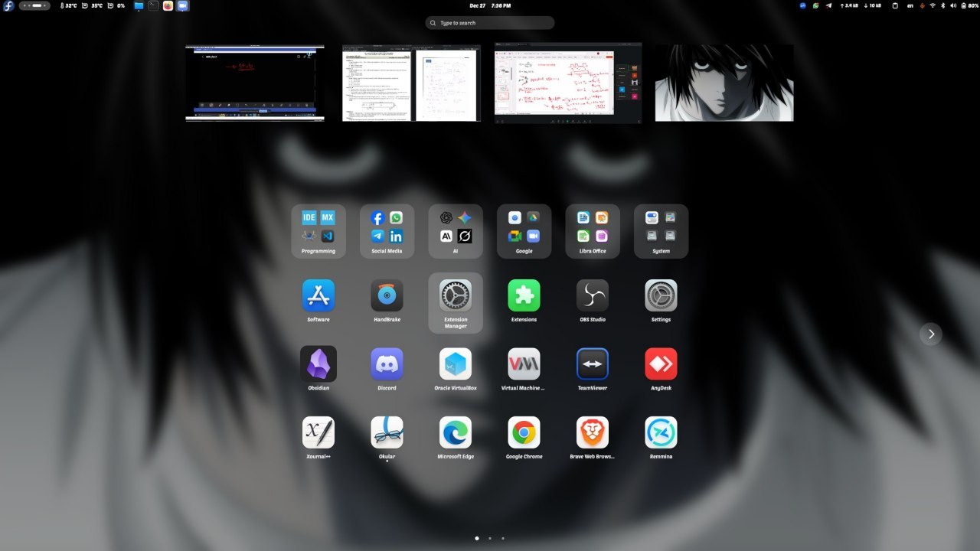Image resolution: width=980 pixels, height=551 pixels.
Task: Expand the Programming app folder
Action: (x=318, y=230)
